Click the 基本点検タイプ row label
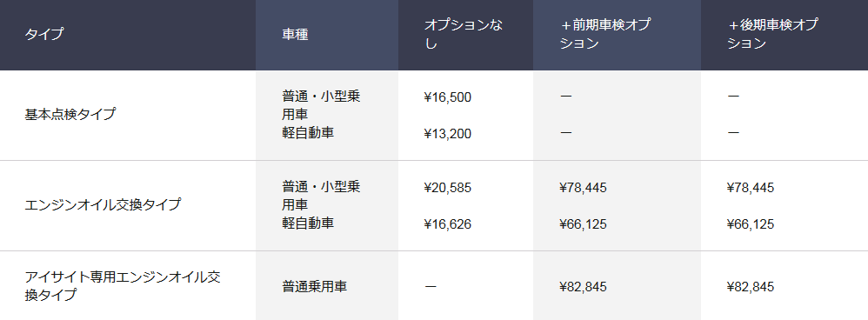The width and height of the screenshot is (868, 320). point(70,115)
